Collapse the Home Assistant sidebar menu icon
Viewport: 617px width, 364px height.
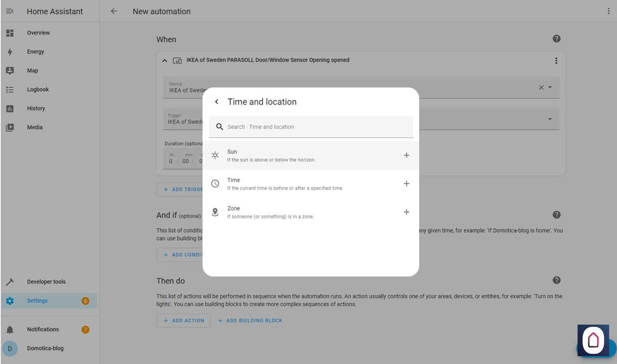9,11
